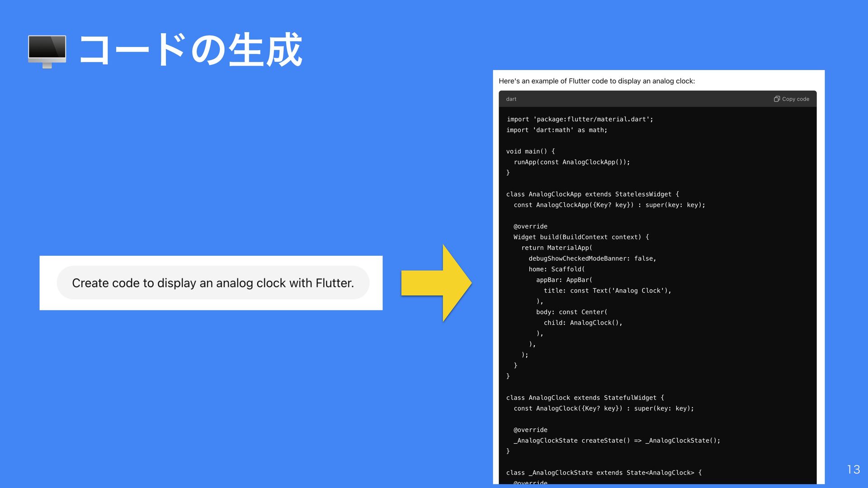Image resolution: width=868 pixels, height=488 pixels.
Task: Click the 'return MaterialApp(' line
Action: (557, 248)
